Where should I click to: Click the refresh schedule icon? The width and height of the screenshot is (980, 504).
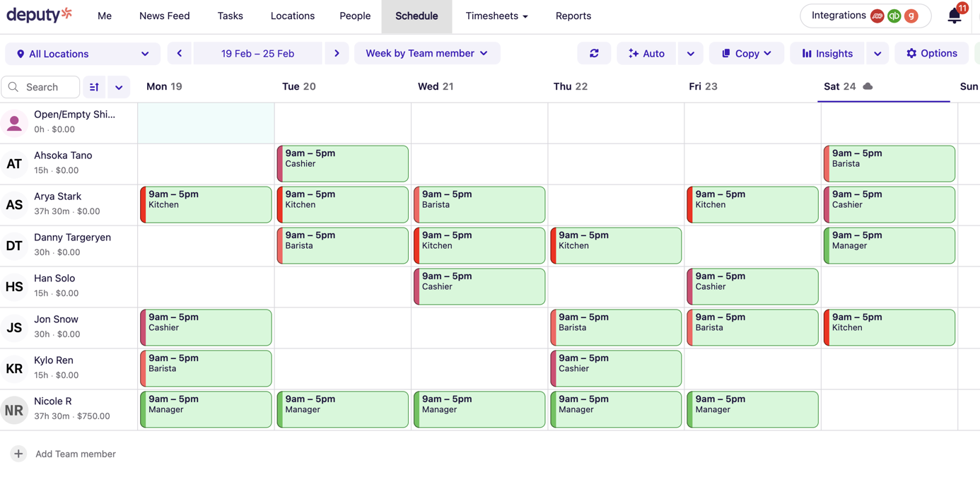(x=594, y=53)
